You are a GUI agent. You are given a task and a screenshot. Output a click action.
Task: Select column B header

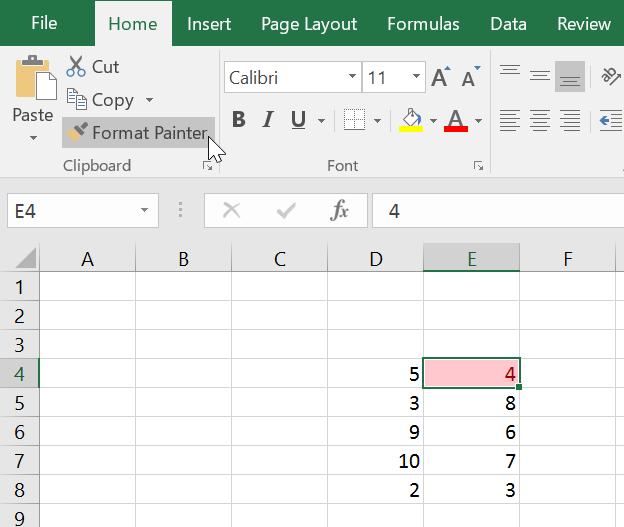click(183, 259)
